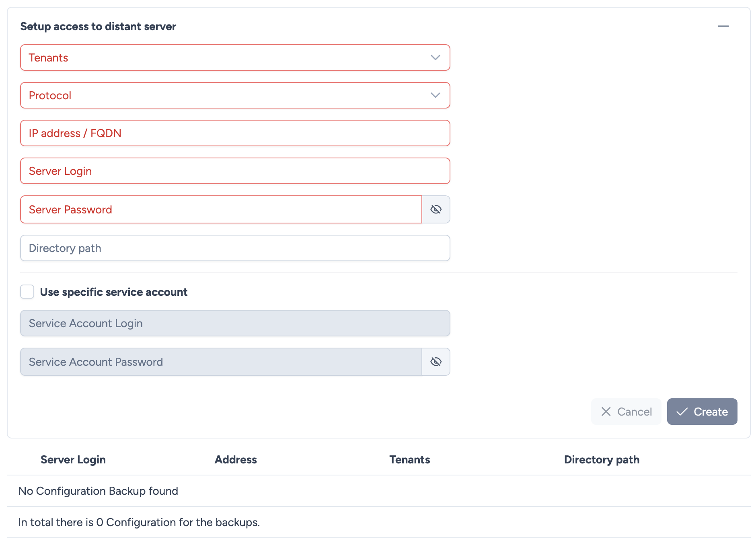This screenshot has height=545, width=756.
Task: Reveal the Service Account Password with eye icon
Action: [x=436, y=362]
